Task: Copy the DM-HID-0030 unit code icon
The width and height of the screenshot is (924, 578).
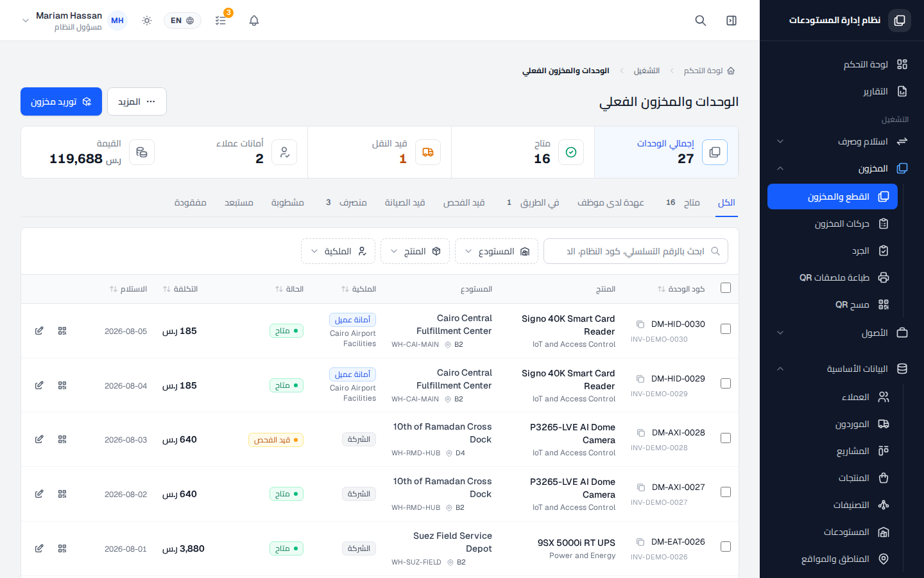Action: 640,324
